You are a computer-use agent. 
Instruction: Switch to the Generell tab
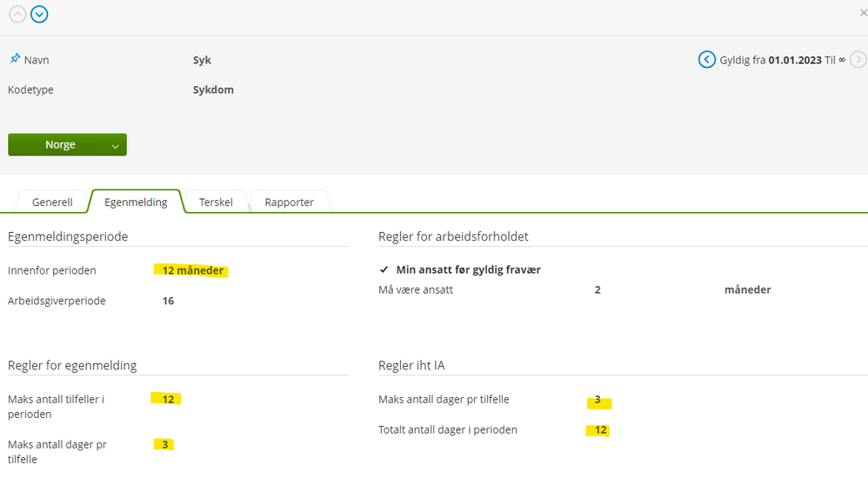52,202
